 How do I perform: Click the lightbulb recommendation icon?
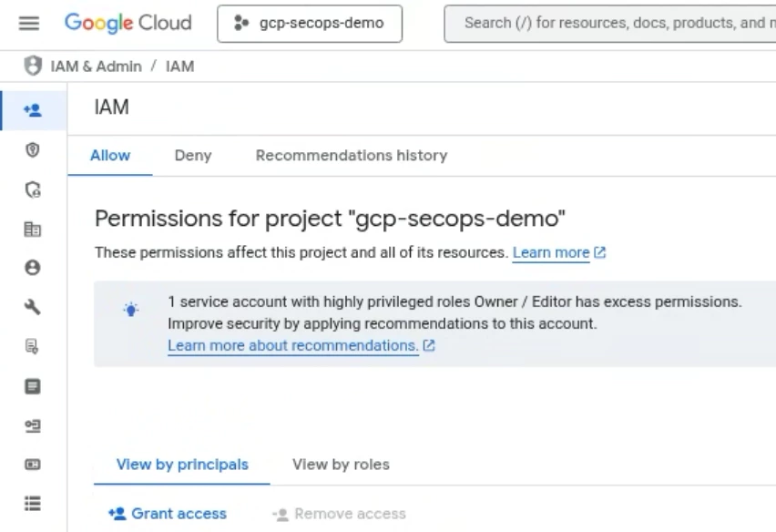pos(131,310)
